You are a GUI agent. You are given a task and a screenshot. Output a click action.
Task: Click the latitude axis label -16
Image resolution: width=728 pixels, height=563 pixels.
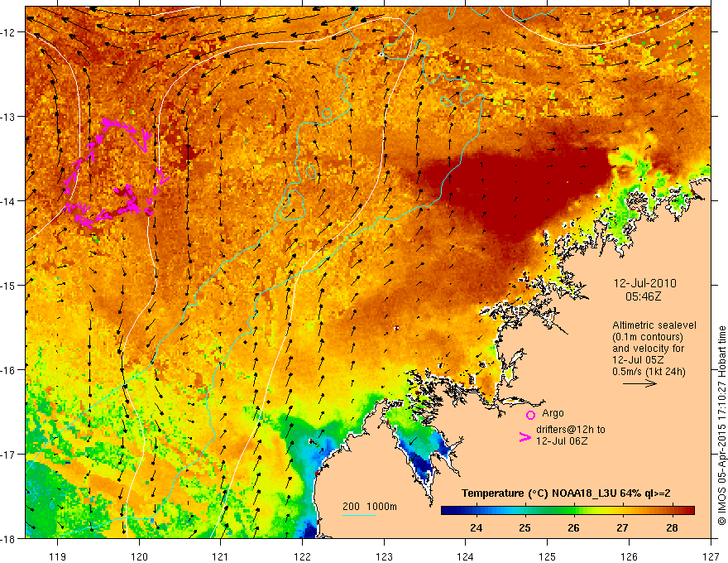pyautogui.click(x=8, y=370)
